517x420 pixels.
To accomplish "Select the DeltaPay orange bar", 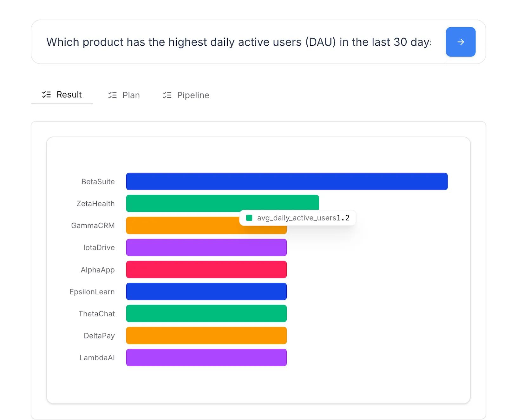I will (206, 335).
